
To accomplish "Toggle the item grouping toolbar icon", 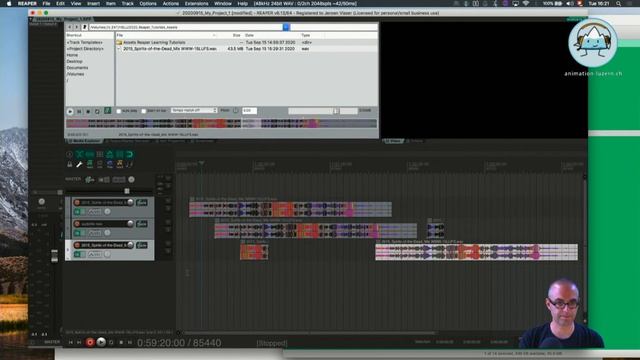I will 90,154.
